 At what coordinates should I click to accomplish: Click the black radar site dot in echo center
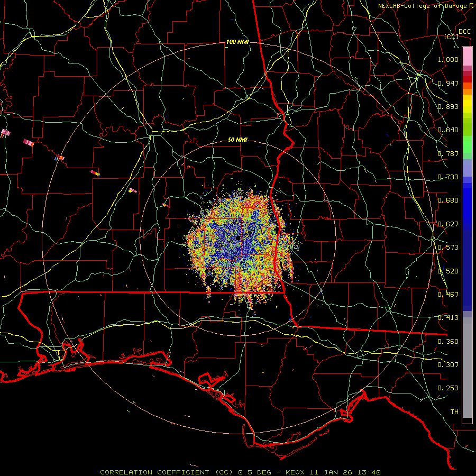[x=239, y=238]
